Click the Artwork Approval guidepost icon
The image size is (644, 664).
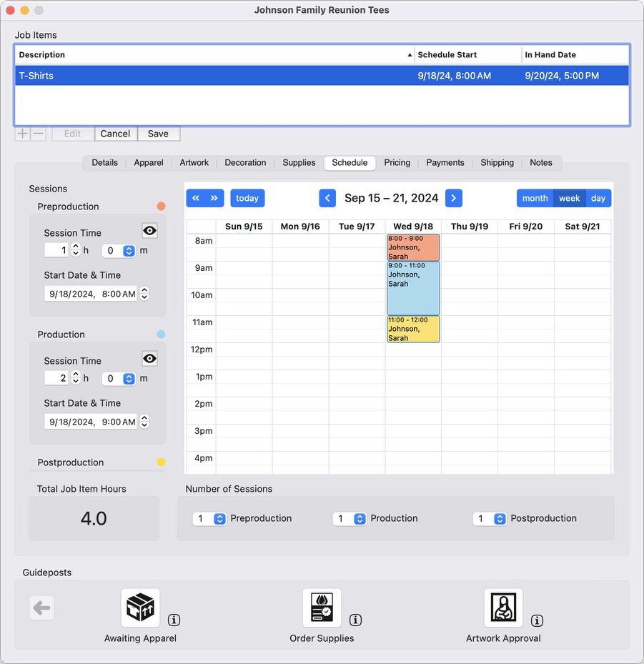[x=503, y=608]
